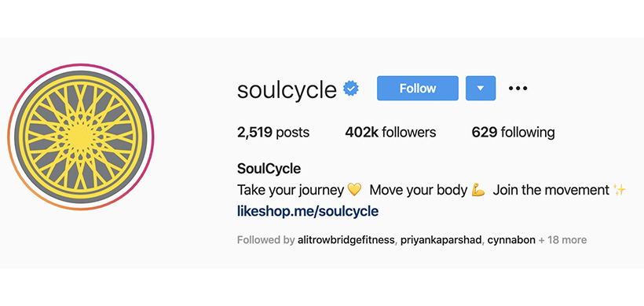Viewport: 644px width, 306px height.
Task: Open the SoulCycle wheel profile picture story
Action: point(80,137)
